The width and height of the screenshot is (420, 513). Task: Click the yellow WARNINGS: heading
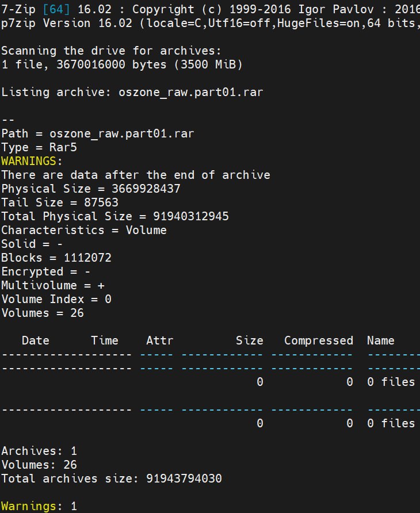tap(32, 161)
